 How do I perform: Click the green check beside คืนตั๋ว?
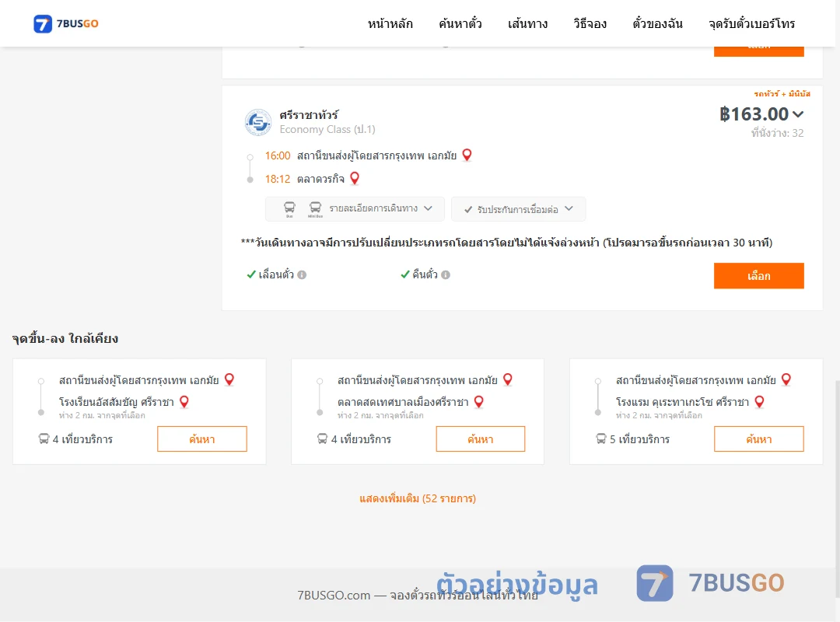coord(405,274)
